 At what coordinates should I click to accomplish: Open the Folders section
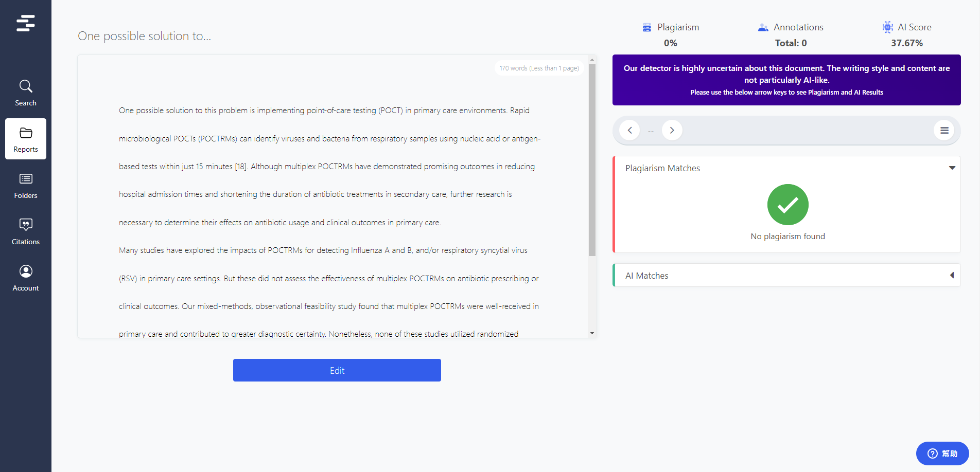pyautogui.click(x=26, y=184)
